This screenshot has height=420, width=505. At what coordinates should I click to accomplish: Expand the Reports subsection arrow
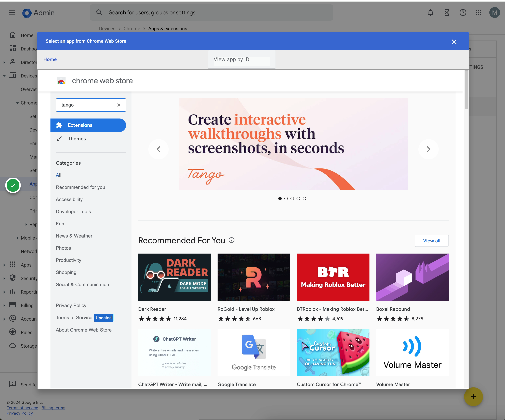point(26,224)
